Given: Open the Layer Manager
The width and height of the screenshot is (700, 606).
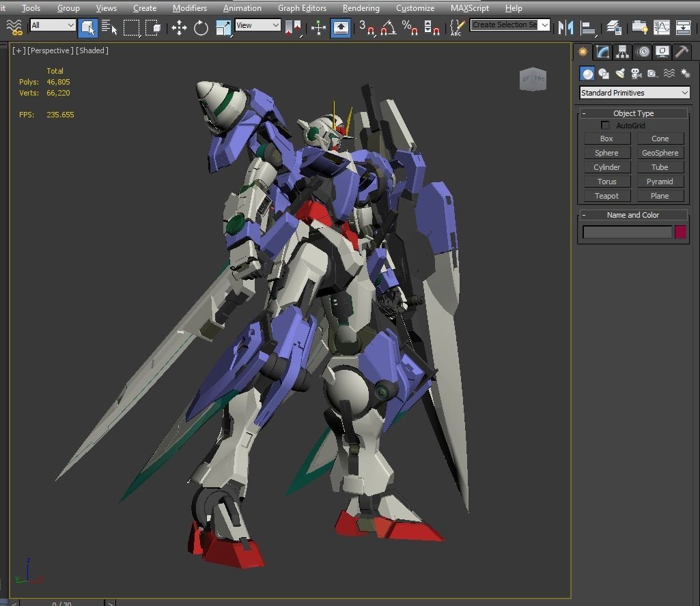Looking at the screenshot, I should click(x=614, y=28).
